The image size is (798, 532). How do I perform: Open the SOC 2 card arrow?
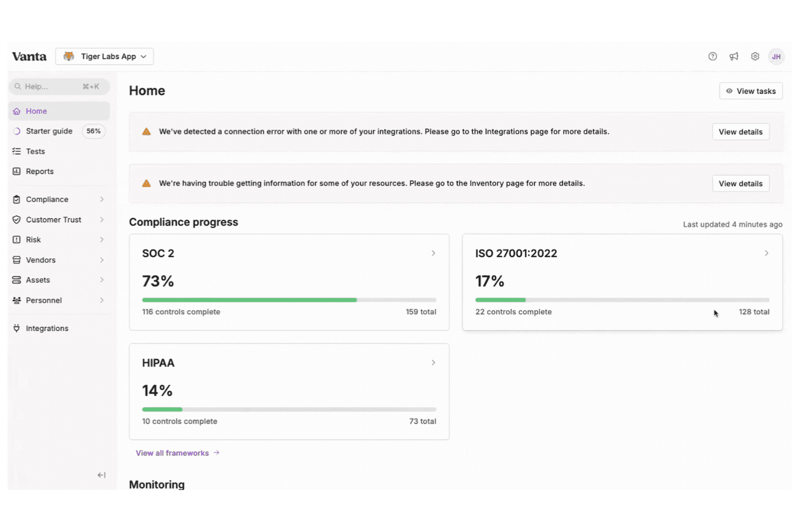(x=433, y=253)
